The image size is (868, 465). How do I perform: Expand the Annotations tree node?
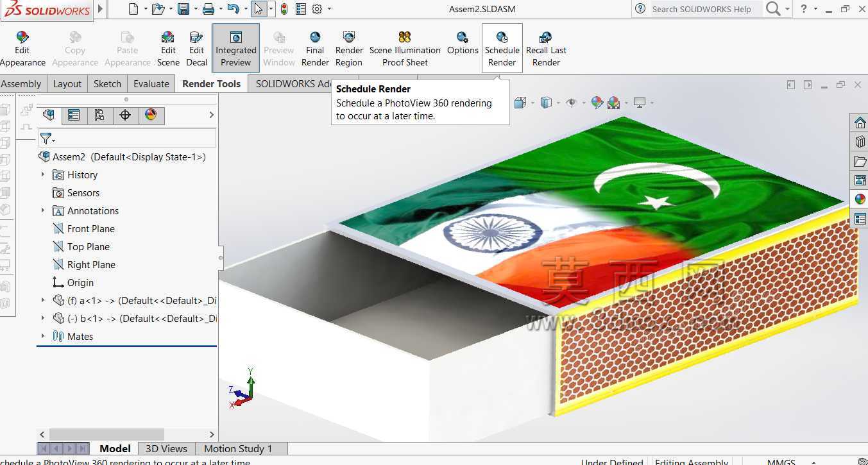[43, 210]
